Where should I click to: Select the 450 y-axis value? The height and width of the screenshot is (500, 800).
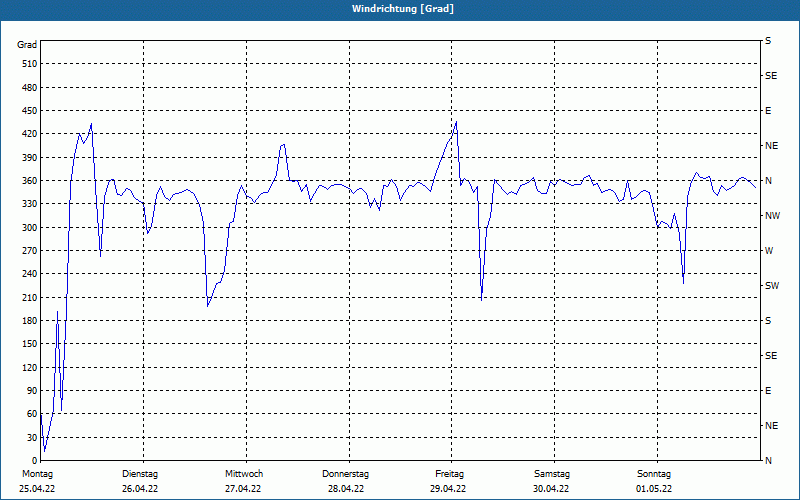coord(30,111)
